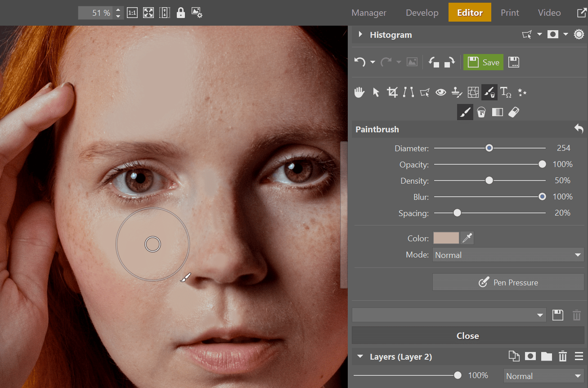
Task: Add a mask to the layer
Action: click(530, 356)
